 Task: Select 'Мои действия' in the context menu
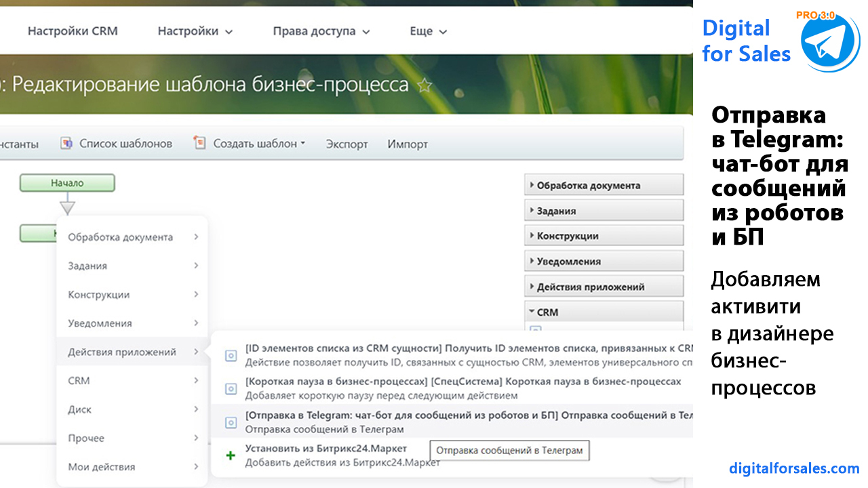click(133, 467)
